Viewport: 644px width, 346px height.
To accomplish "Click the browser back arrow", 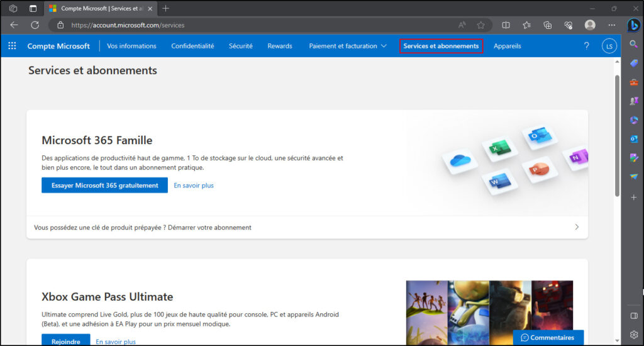I will tap(14, 25).
